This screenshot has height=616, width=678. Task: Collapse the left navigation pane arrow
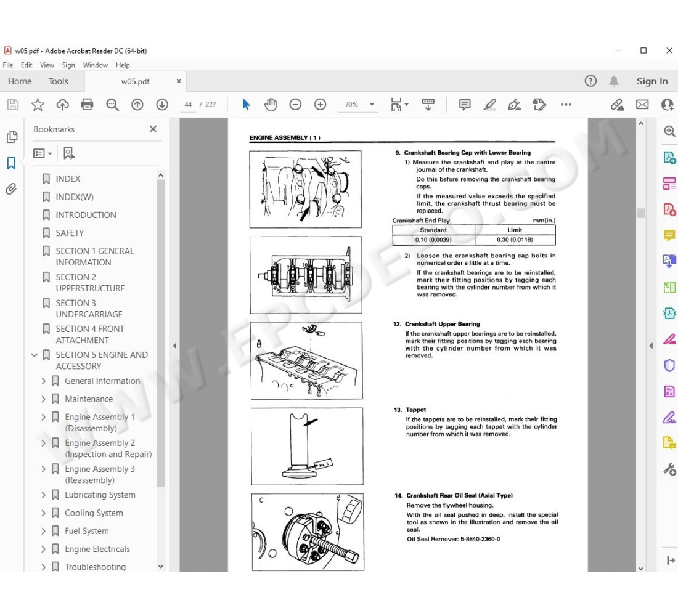coord(174,346)
